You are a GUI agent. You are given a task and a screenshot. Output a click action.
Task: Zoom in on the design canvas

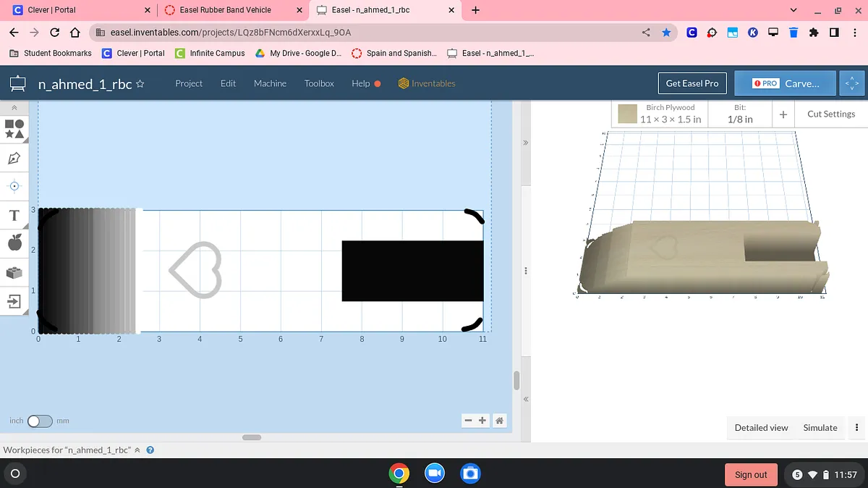[482, 421]
